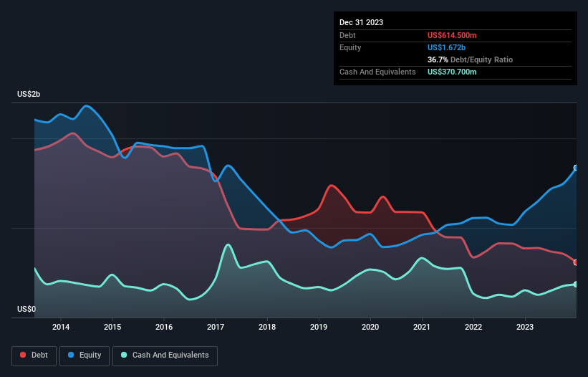
Task: Toggle the Debt series legend button
Action: 34,355
